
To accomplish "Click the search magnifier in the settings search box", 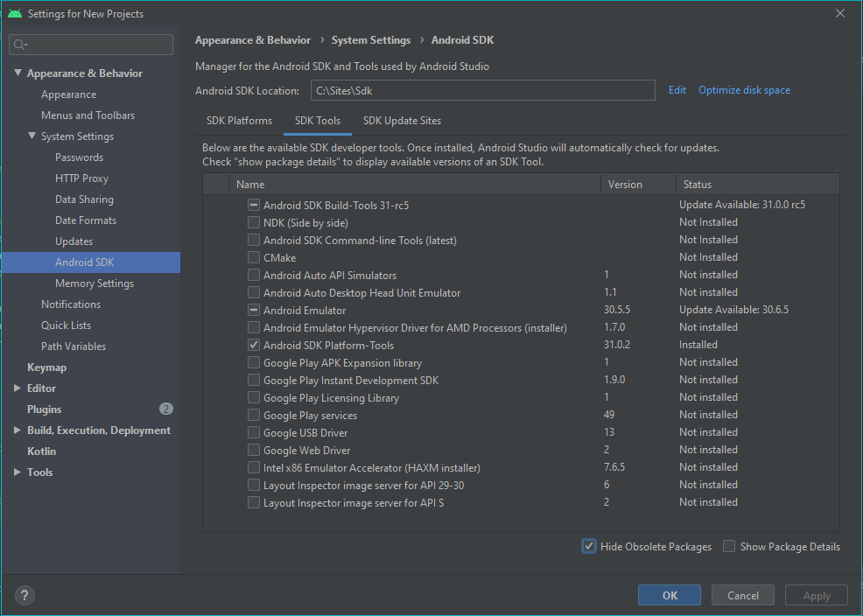I will click(19, 44).
